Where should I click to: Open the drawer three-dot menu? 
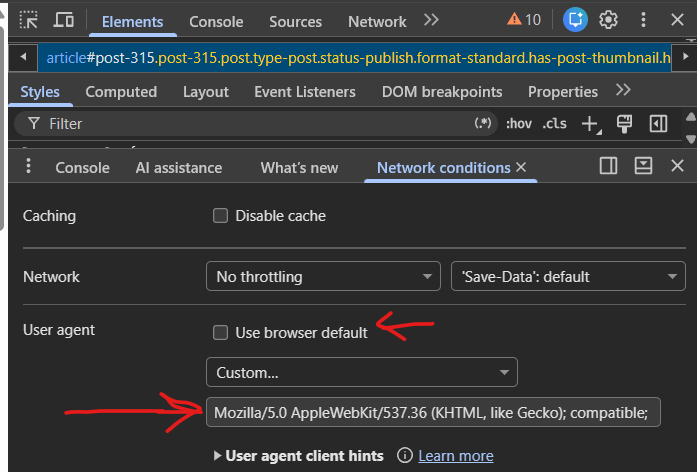[28, 166]
